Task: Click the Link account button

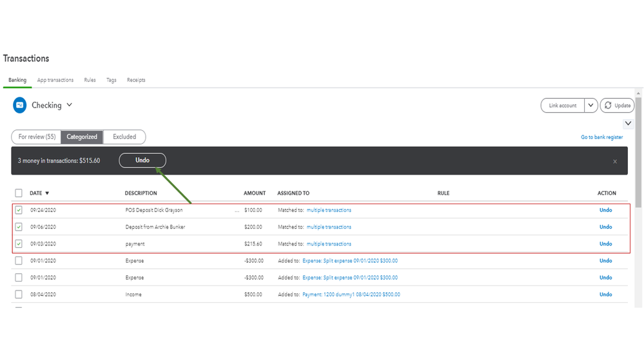Action: (x=563, y=106)
